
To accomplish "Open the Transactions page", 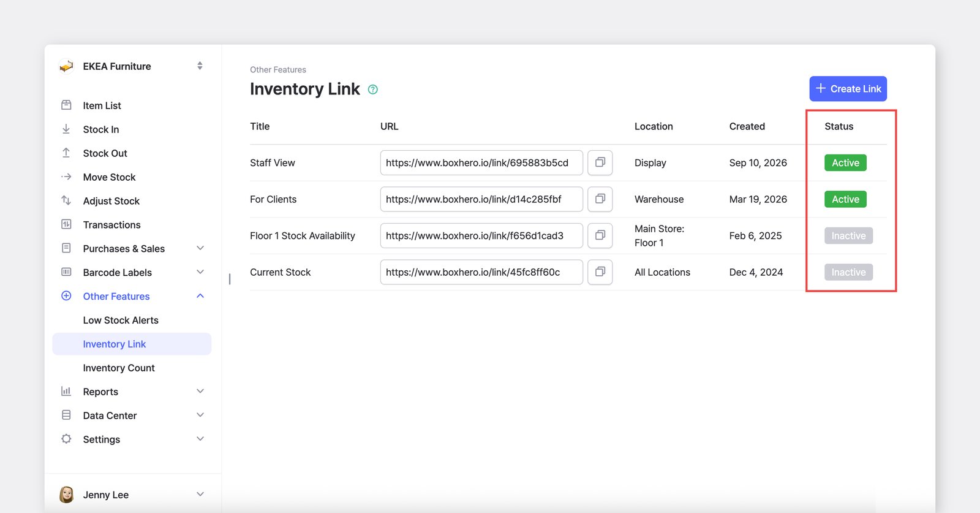I will coord(111,225).
